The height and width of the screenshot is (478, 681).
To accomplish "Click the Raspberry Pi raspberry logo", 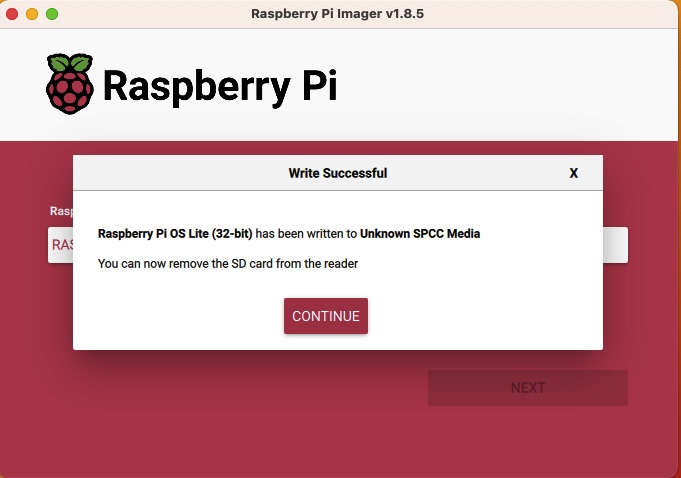I will pos(69,83).
